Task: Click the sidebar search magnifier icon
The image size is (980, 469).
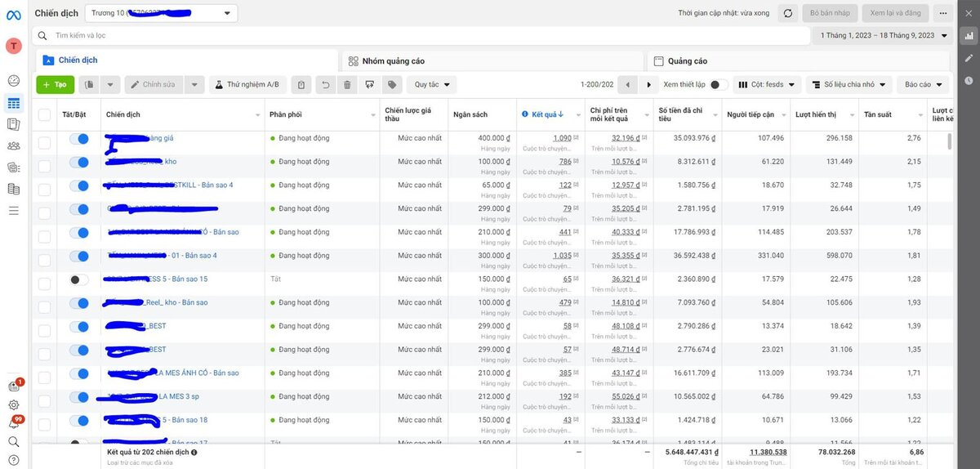Action: [13, 442]
